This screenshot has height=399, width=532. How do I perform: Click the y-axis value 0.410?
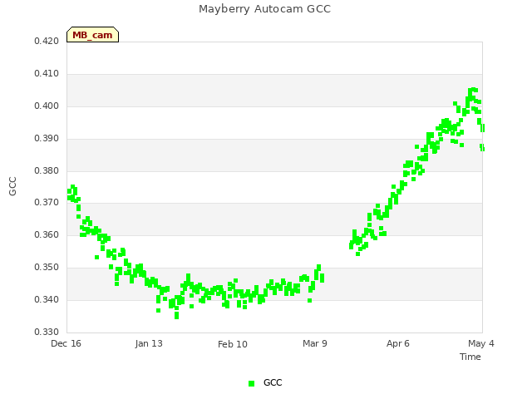[47, 73]
